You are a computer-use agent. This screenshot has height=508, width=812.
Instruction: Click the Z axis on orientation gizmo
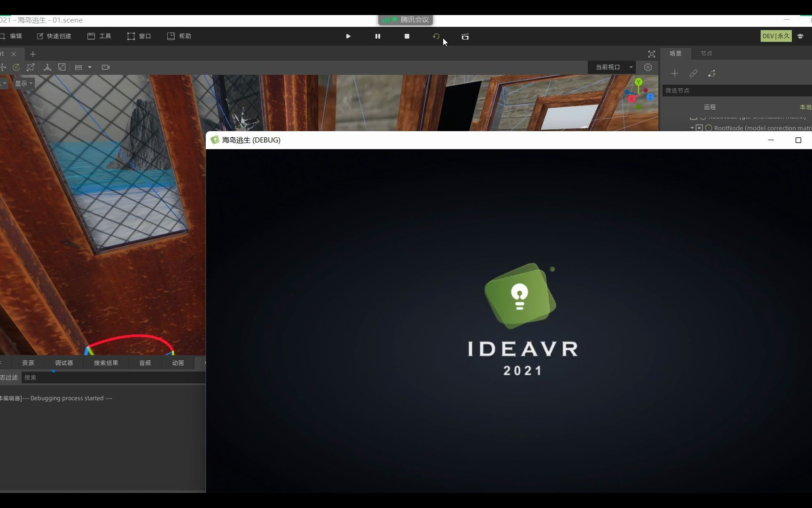[x=650, y=97]
